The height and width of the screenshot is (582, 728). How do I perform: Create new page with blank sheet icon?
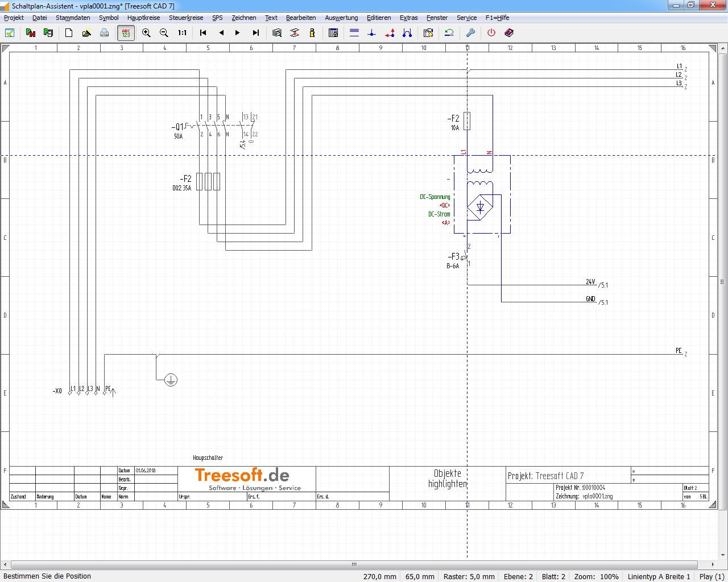(69, 33)
